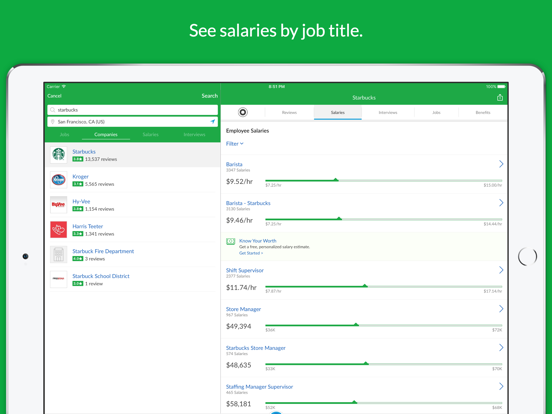Tap the Wi-Fi icon beside Carrier
552x414 pixels.
click(x=64, y=86)
